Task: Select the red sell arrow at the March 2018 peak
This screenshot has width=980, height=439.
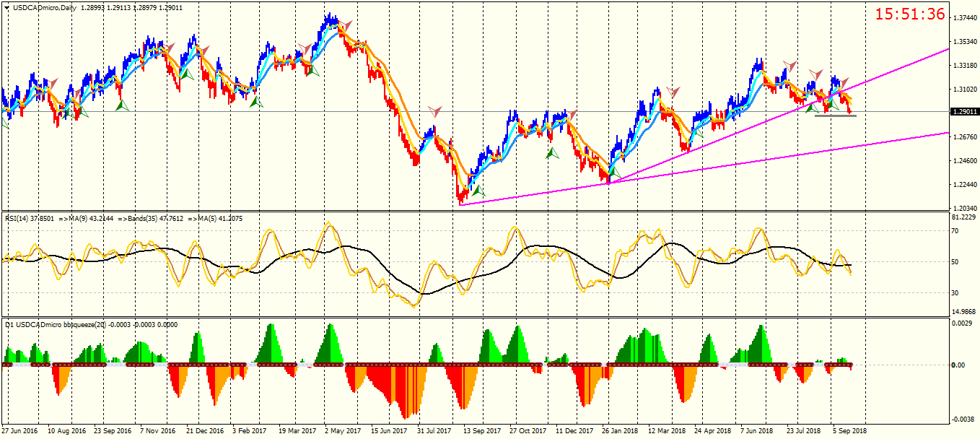Action: tap(673, 92)
